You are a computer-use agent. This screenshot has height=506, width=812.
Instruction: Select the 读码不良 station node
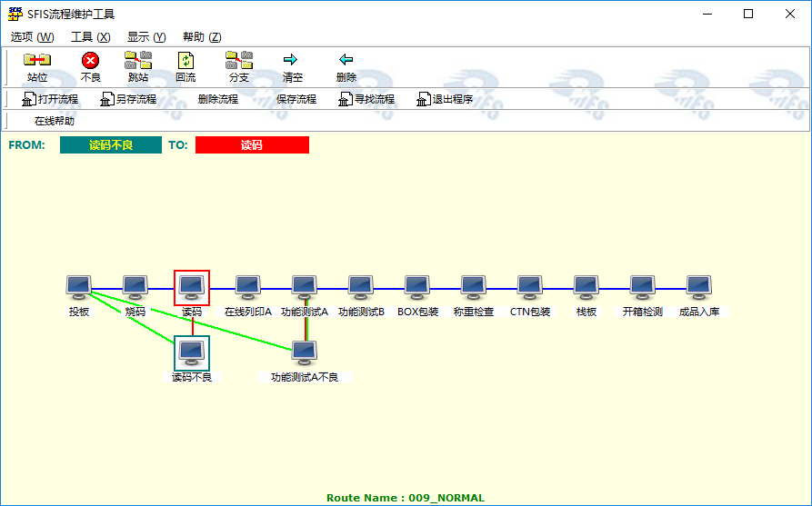click(191, 352)
